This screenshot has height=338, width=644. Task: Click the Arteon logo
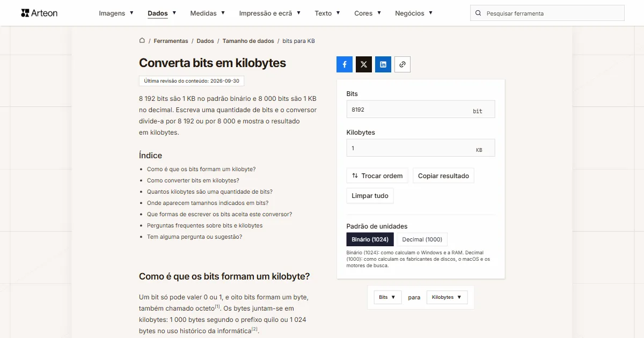tap(39, 13)
